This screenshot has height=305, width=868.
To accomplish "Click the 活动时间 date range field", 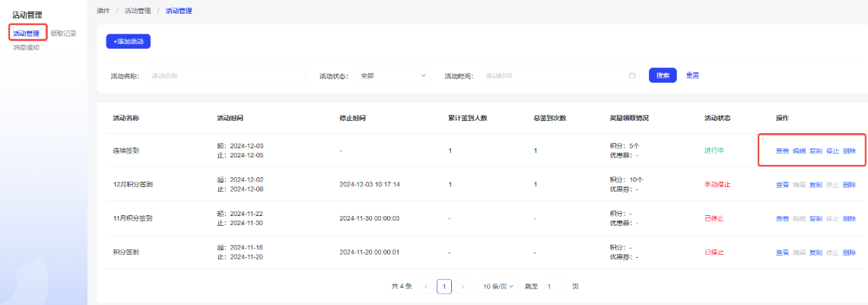I will [x=554, y=76].
